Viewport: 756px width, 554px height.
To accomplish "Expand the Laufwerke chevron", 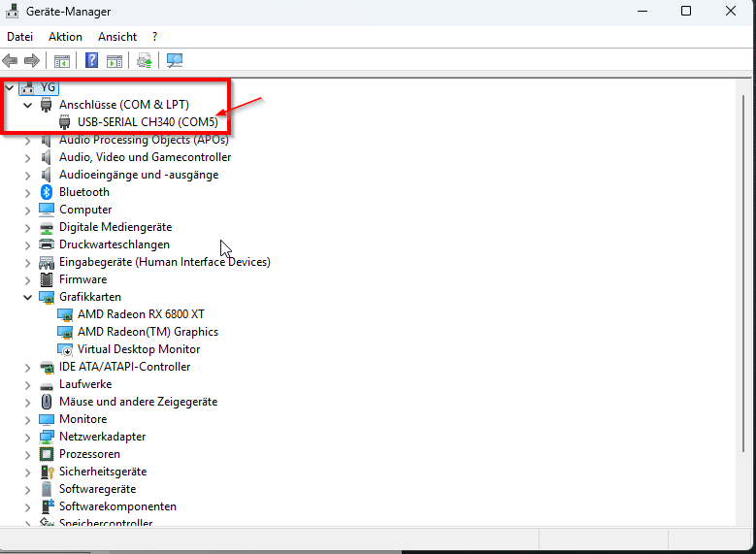I will [x=27, y=385].
